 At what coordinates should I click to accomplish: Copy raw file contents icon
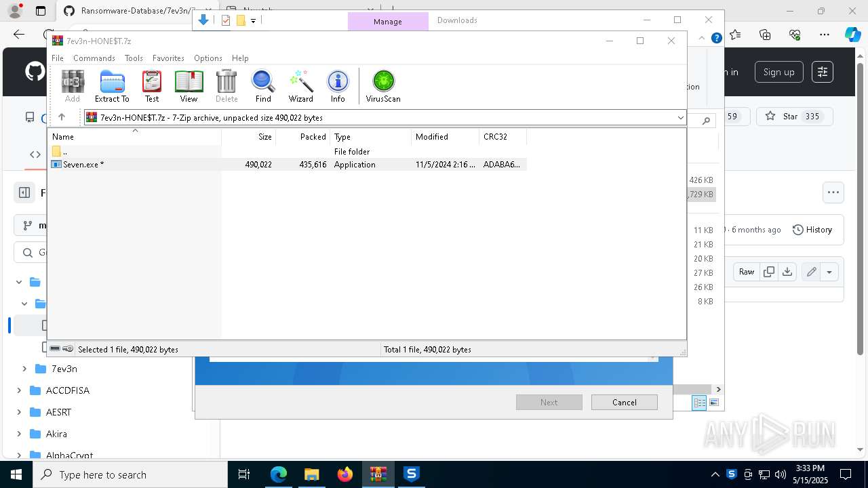coord(769,272)
